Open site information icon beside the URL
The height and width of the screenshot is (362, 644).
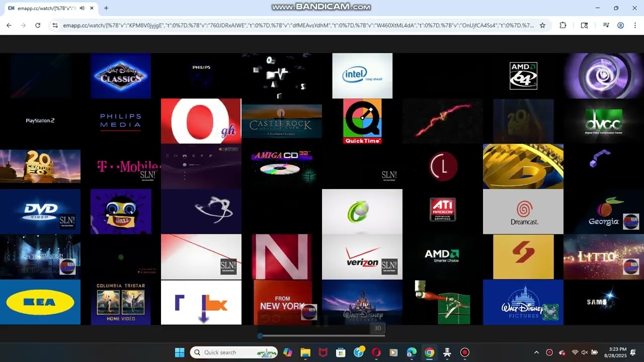click(x=55, y=25)
